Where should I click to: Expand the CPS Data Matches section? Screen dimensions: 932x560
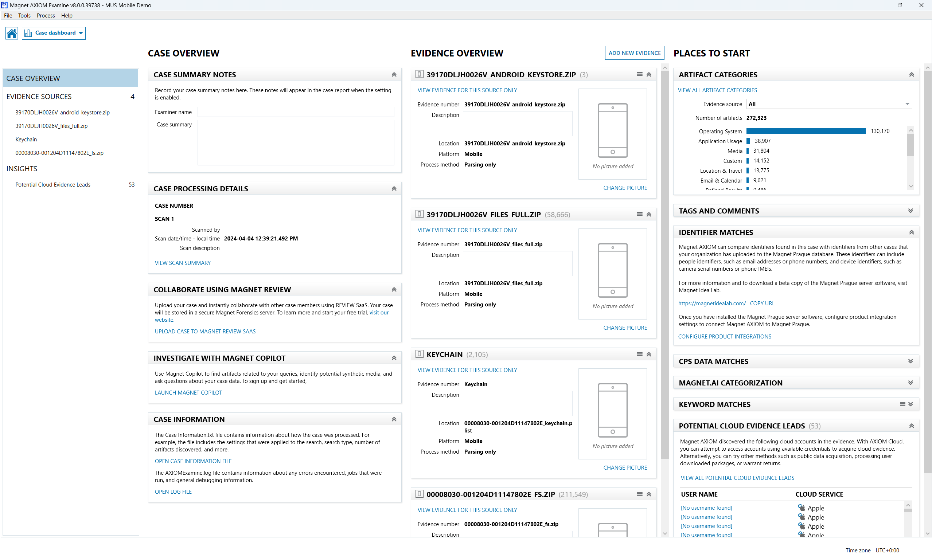(x=910, y=361)
